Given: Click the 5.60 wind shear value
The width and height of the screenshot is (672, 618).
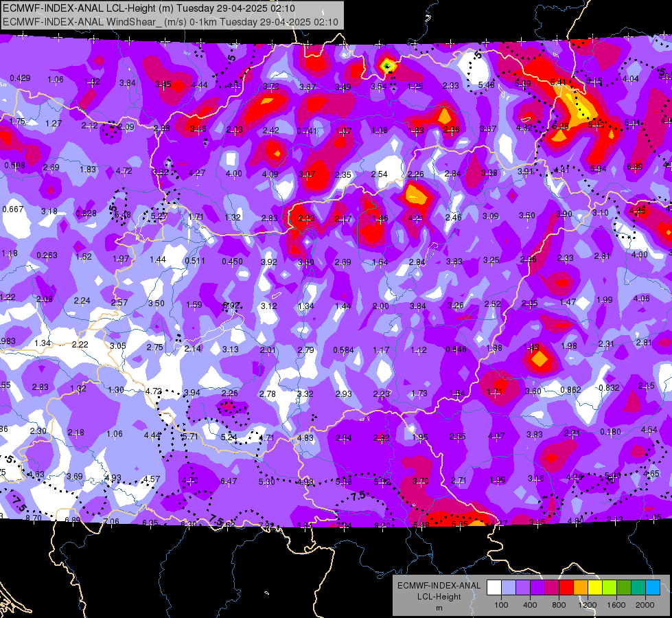Looking at the screenshot, I should (596, 125).
